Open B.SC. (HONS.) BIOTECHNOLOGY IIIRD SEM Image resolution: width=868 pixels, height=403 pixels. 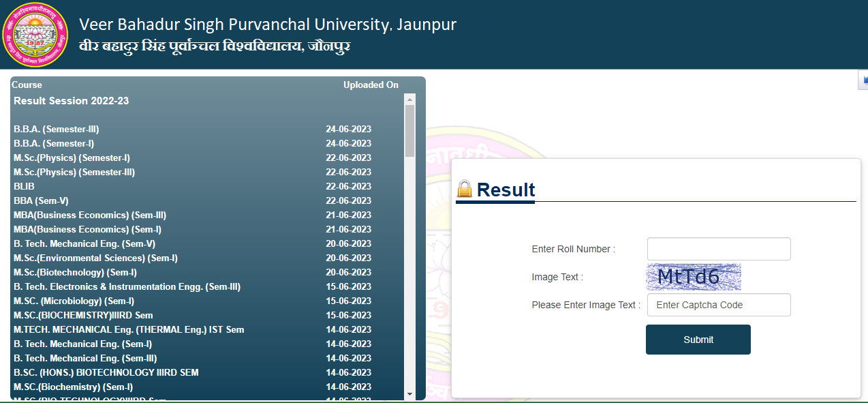pyautogui.click(x=106, y=372)
